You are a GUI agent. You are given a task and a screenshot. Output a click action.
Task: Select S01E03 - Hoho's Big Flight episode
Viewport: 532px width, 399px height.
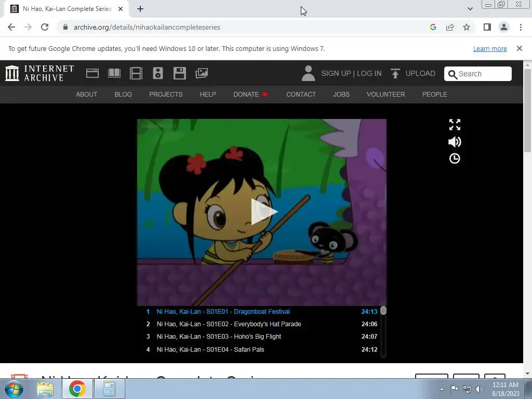262,337
